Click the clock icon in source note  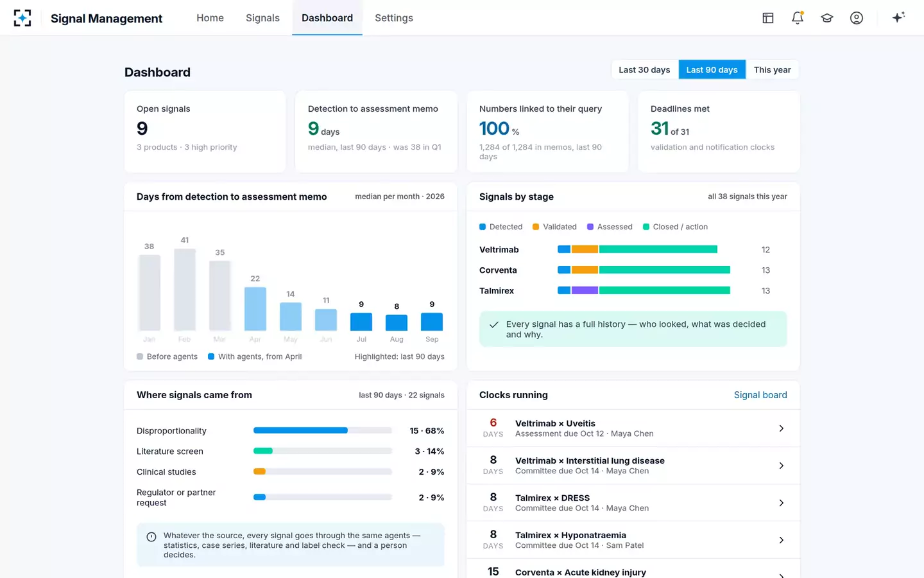click(151, 537)
